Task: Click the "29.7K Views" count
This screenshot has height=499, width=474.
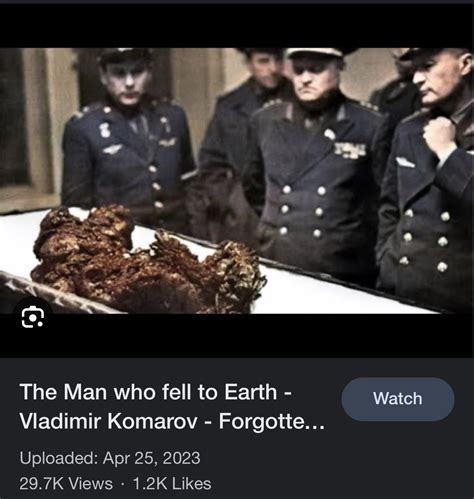Action: click(x=66, y=484)
